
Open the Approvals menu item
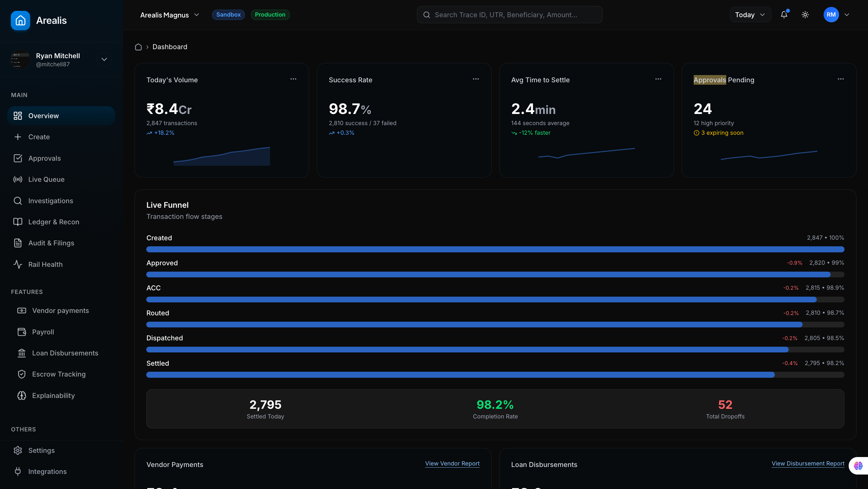point(44,158)
